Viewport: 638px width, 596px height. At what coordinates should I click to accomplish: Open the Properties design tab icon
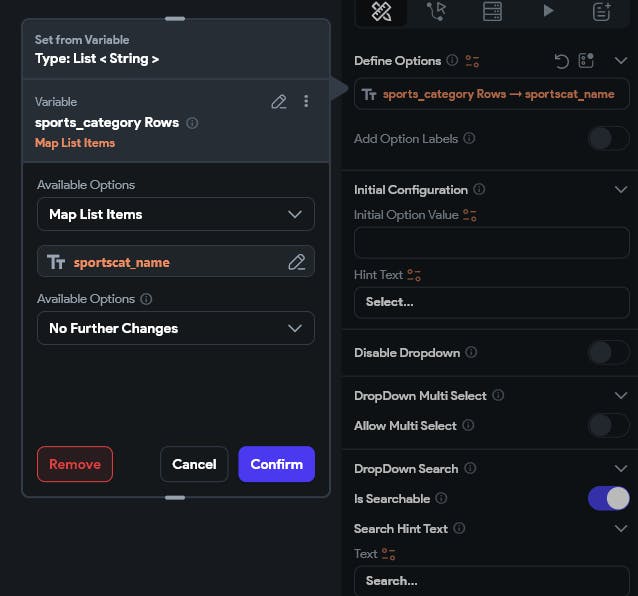[x=381, y=11]
